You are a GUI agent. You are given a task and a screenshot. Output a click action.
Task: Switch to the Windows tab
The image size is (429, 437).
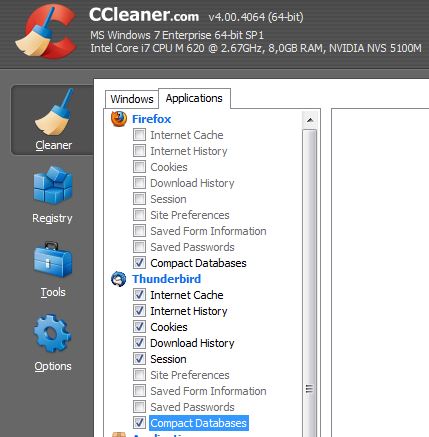[x=132, y=99]
